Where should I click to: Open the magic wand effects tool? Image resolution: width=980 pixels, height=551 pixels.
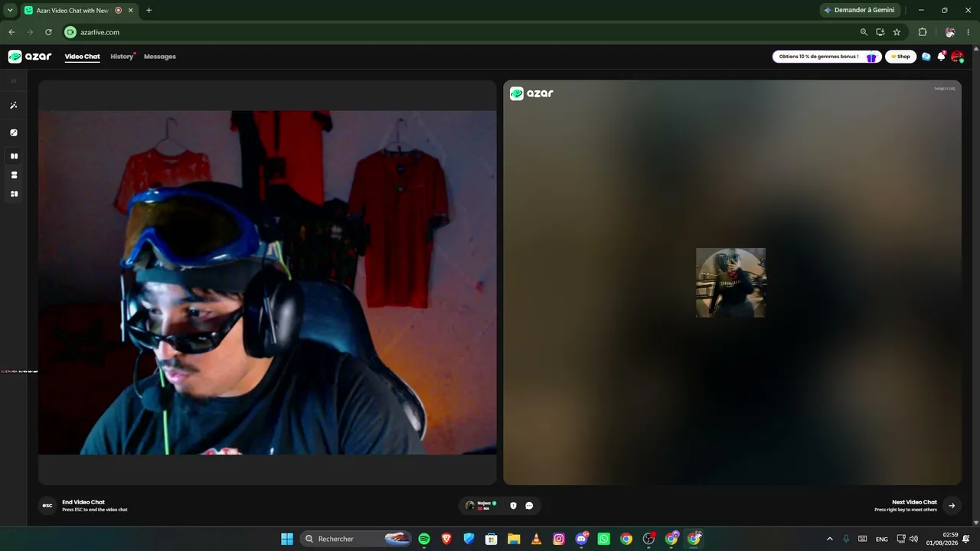[14, 106]
